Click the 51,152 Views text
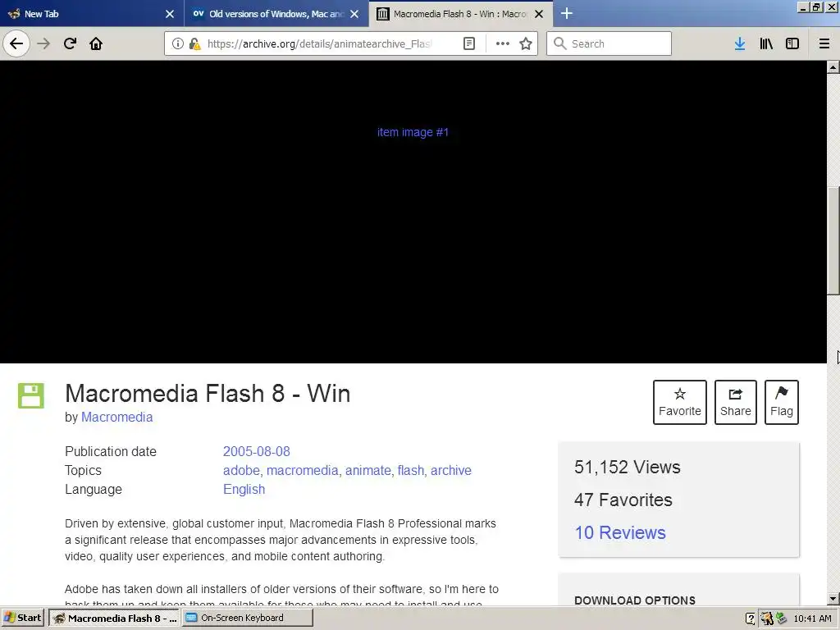 click(x=628, y=467)
